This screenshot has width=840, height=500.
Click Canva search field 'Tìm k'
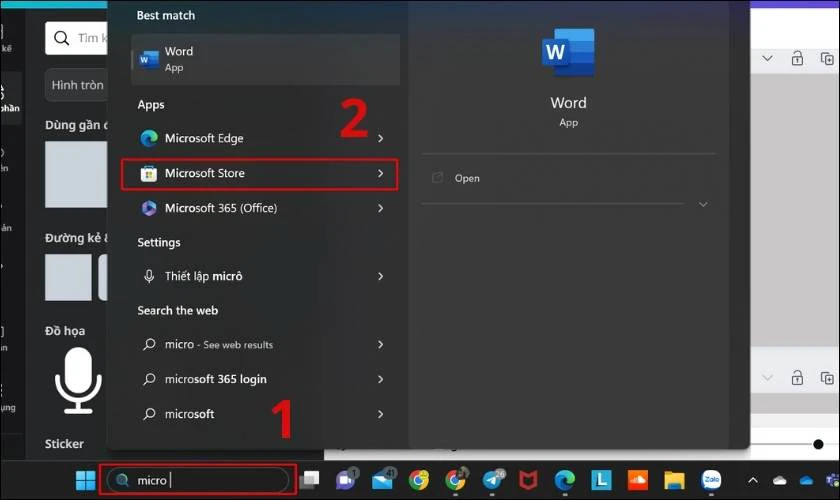76,38
